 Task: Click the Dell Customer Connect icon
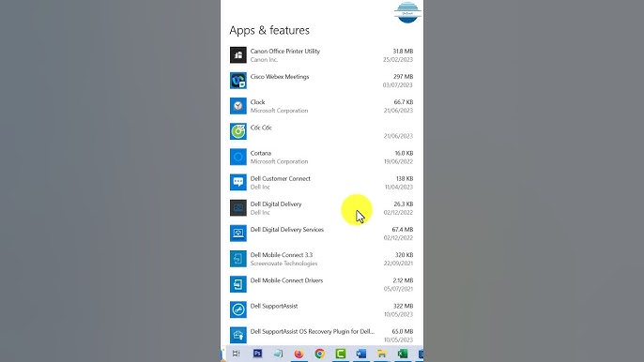(x=238, y=182)
